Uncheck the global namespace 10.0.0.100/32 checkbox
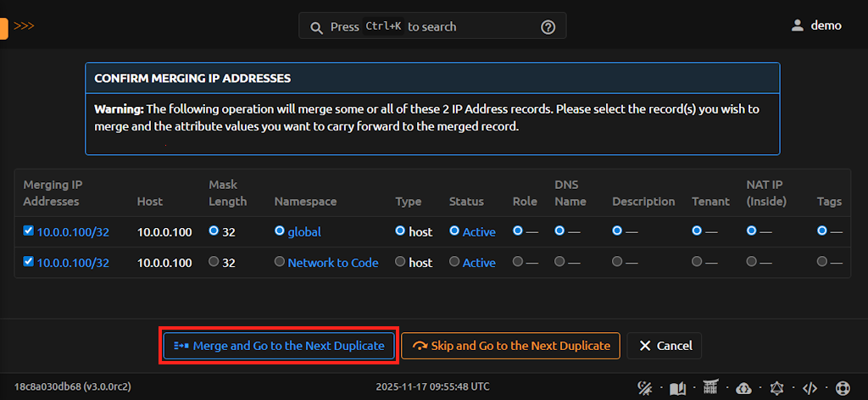 coord(28,231)
